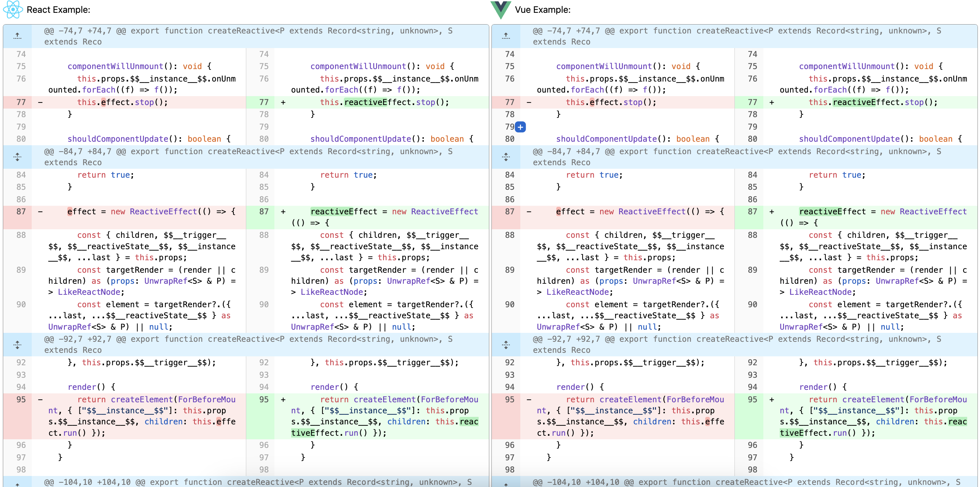Click the this.effect.stop() removed line in Vue diff

click(x=610, y=102)
